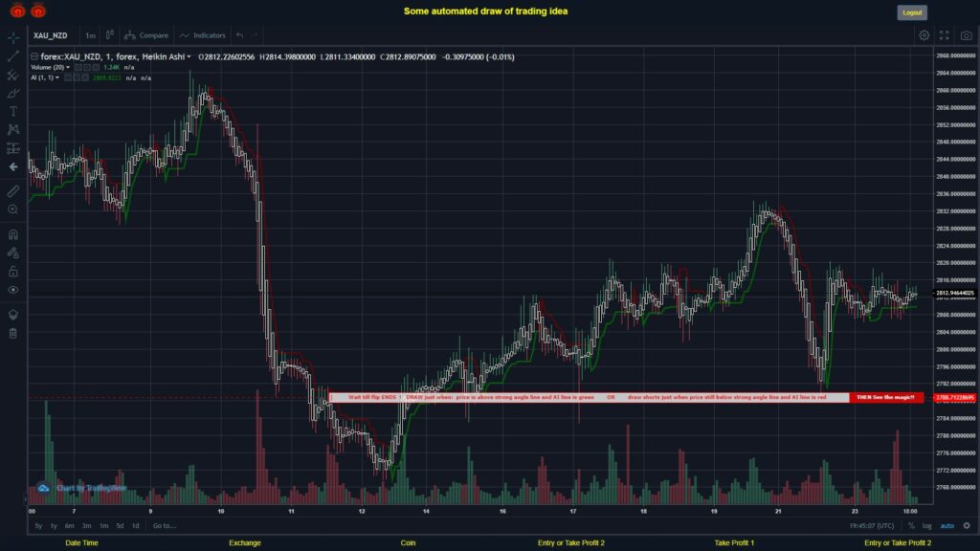This screenshot has width=980, height=551.
Task: Open the AI indicator settings button
Action: click(x=77, y=78)
